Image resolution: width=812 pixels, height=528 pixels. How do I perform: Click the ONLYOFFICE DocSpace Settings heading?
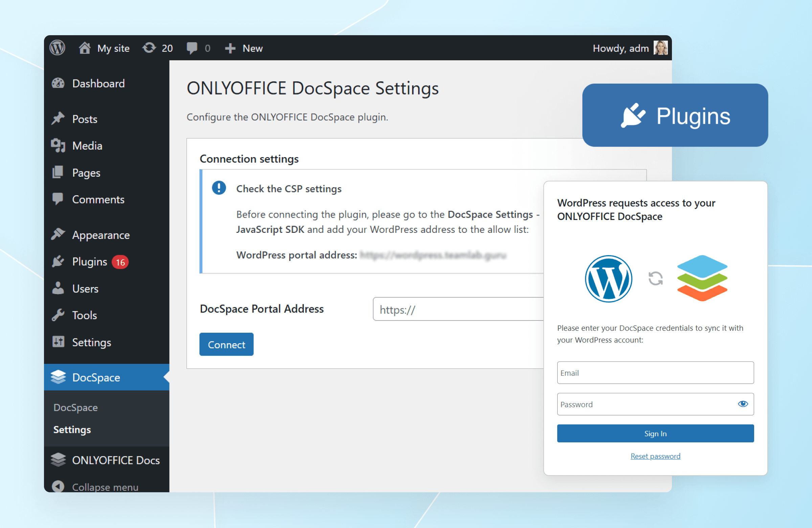(x=313, y=88)
